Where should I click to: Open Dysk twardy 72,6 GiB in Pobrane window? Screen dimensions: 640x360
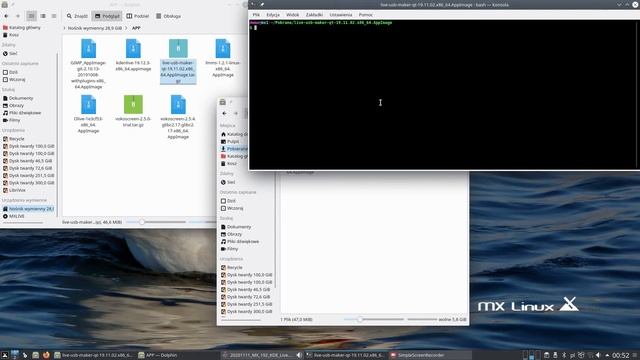[x=245, y=297]
